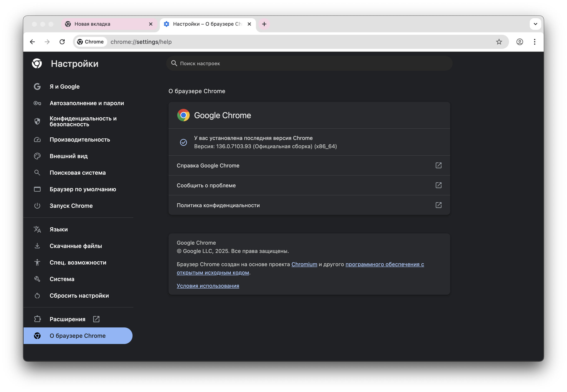Click the palette icon for appearance

[37, 156]
